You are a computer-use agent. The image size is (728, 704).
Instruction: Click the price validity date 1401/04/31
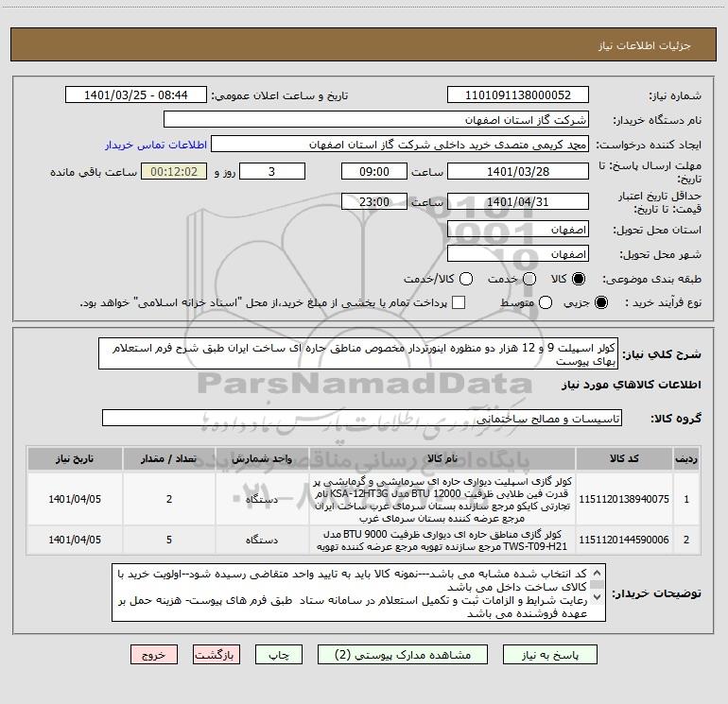point(518,201)
